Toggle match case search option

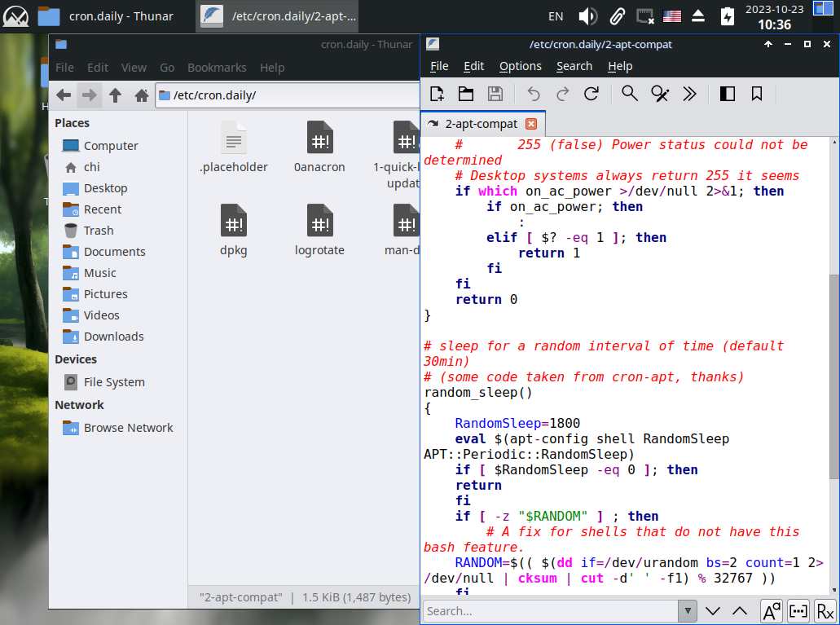(771, 610)
